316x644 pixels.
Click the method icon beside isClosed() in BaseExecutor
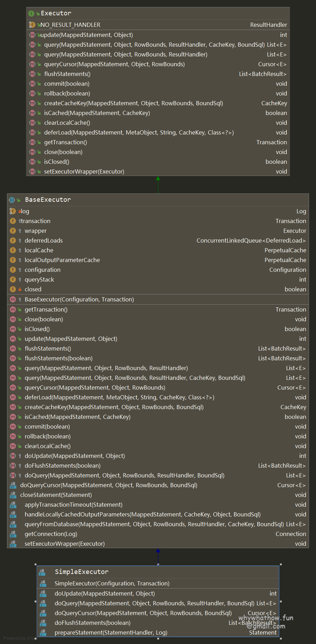13,329
